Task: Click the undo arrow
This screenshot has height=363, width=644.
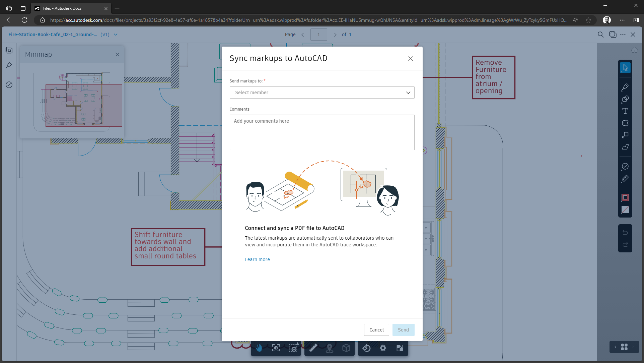Action: pos(625,232)
